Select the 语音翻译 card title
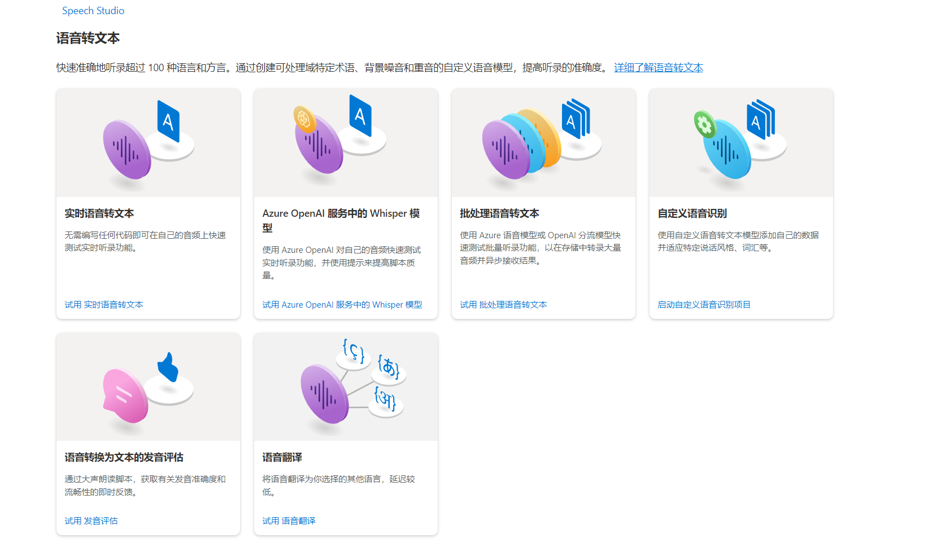 [x=282, y=457]
